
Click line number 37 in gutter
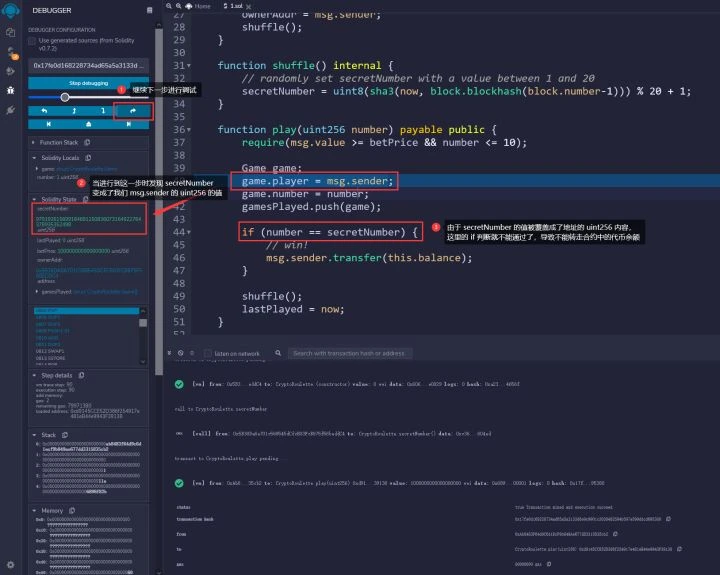point(179,143)
